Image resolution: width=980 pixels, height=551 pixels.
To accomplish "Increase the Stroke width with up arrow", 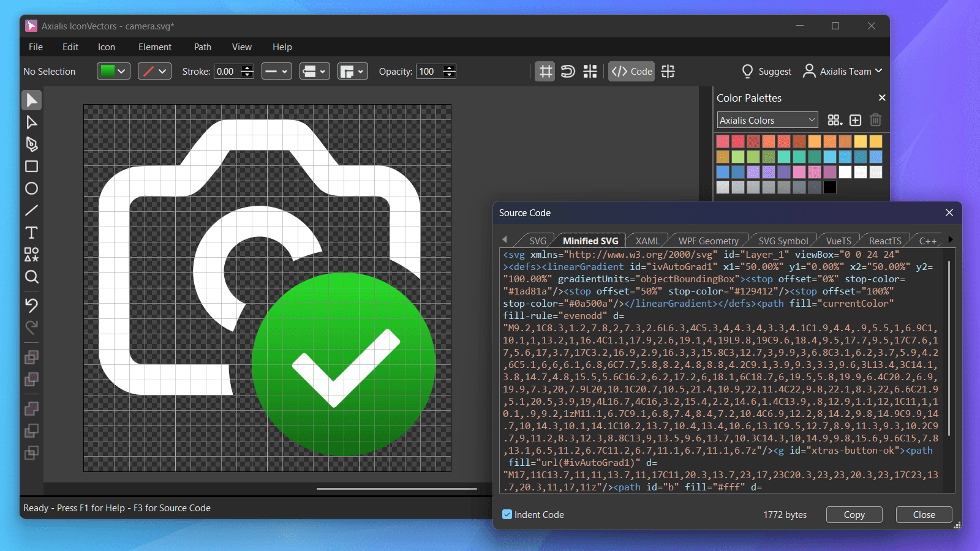I will [x=247, y=68].
